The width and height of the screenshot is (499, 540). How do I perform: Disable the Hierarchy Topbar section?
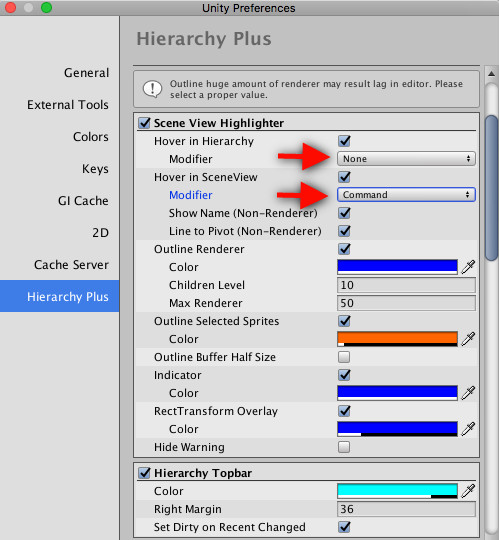144,473
